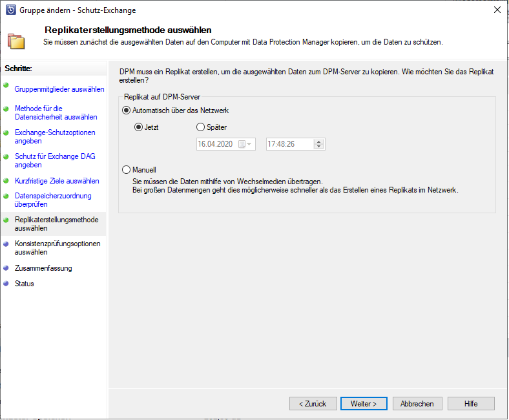Decrease time with spinner down arrow
This screenshot has height=420, width=509.
319,147
